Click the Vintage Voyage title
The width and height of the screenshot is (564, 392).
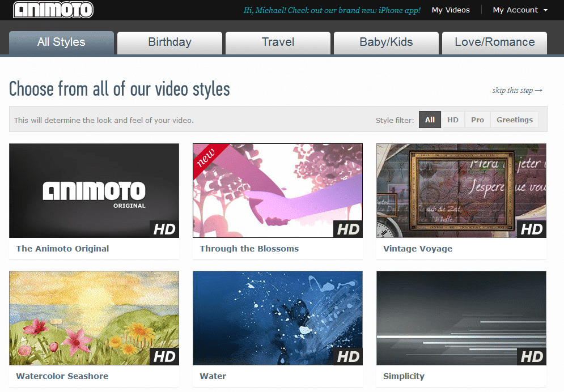point(418,249)
